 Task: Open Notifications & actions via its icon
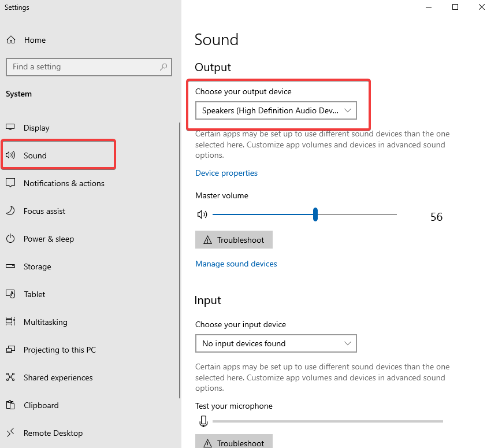pyautogui.click(x=10, y=183)
